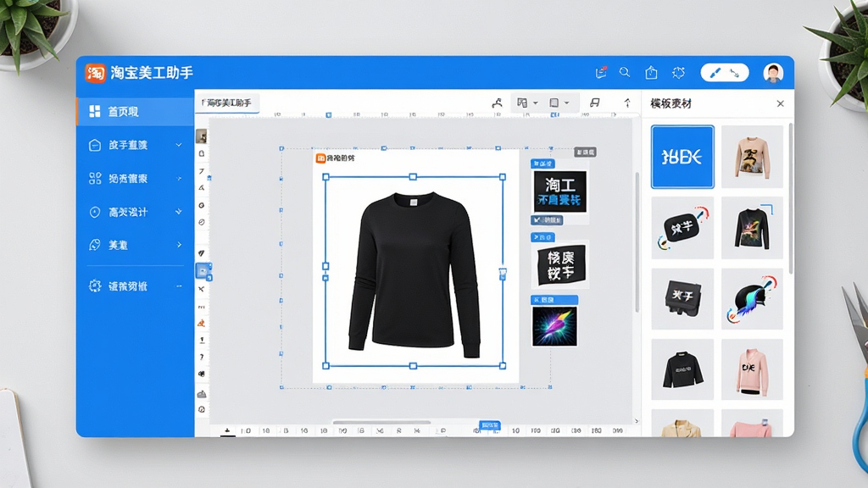
Task: Select the second black text banner thumbnail
Action: coord(560,265)
